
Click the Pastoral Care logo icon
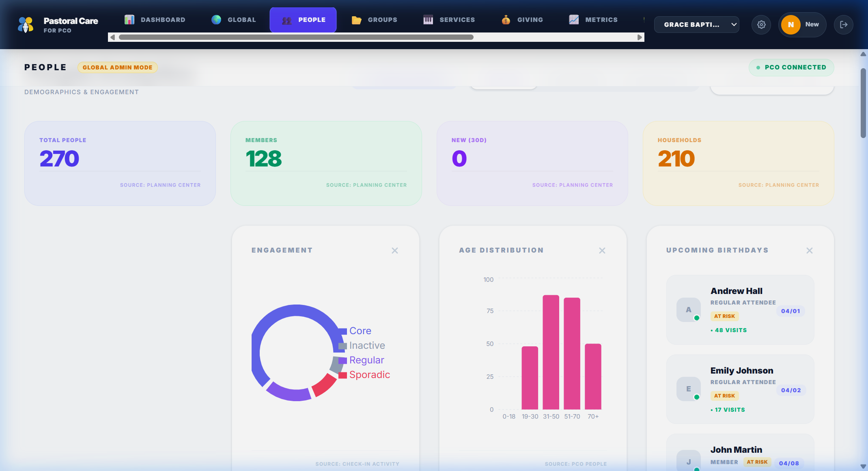[x=26, y=25]
